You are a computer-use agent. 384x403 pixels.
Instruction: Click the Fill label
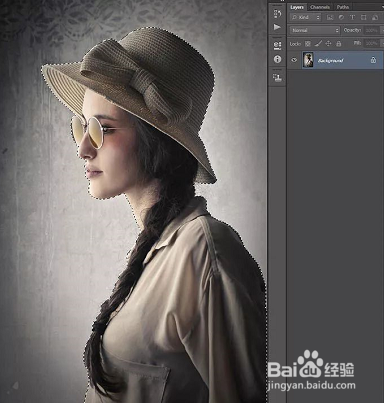357,43
